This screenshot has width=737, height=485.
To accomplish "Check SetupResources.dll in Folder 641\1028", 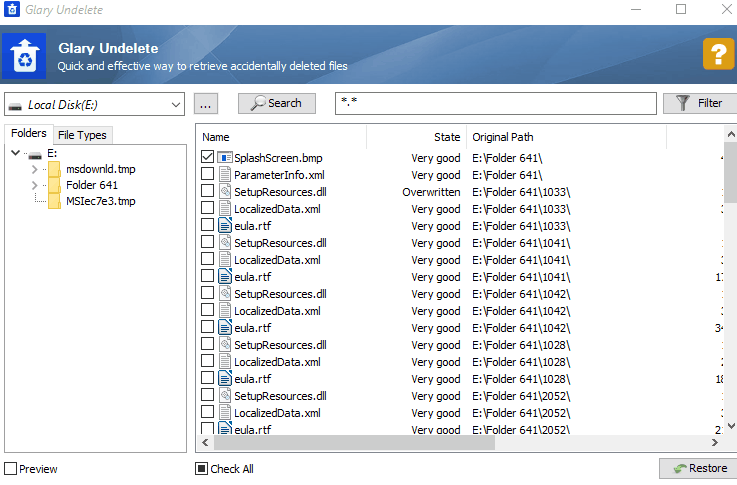I will (207, 344).
